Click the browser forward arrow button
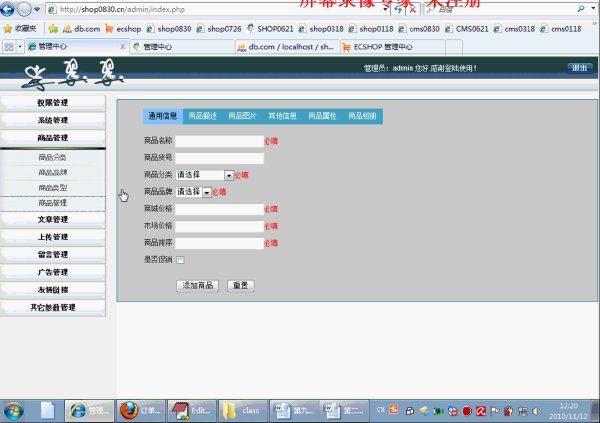This screenshot has width=600, height=423. pyautogui.click(x=24, y=9)
